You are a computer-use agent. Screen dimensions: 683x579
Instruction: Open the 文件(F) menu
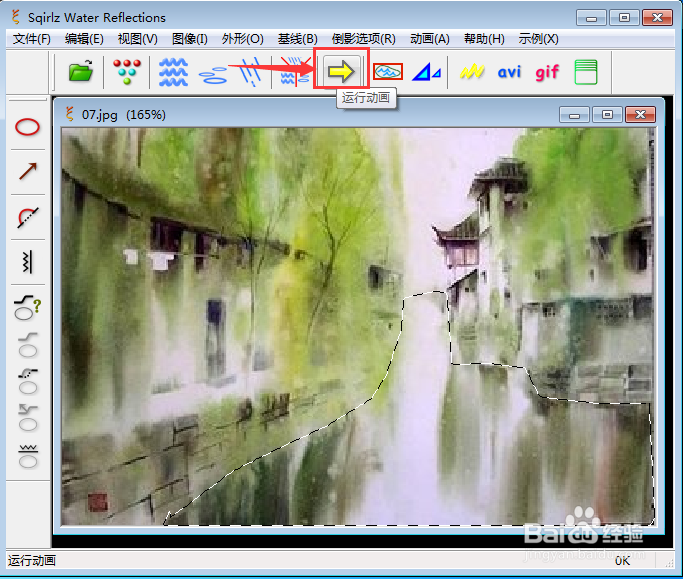(31, 39)
